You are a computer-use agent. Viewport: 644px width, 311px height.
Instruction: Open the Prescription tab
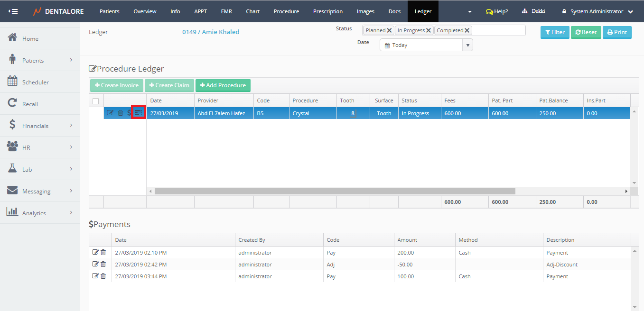[x=327, y=11]
